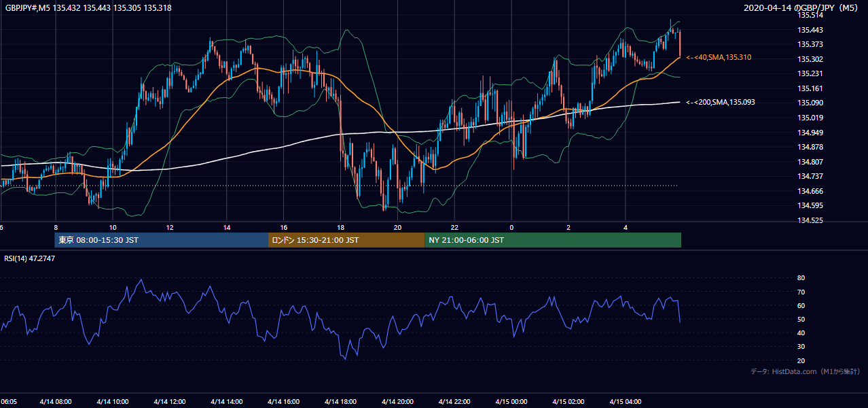
Task: Click the RSI 60 level label
Action: pos(801,305)
